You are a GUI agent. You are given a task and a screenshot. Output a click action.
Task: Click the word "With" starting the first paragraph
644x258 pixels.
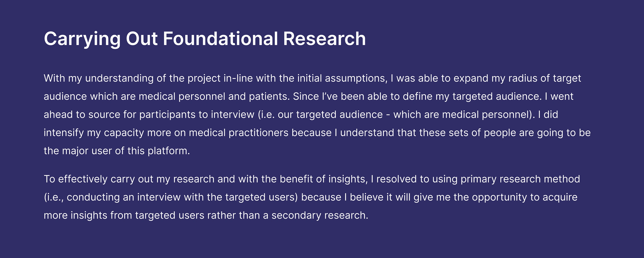click(54, 78)
